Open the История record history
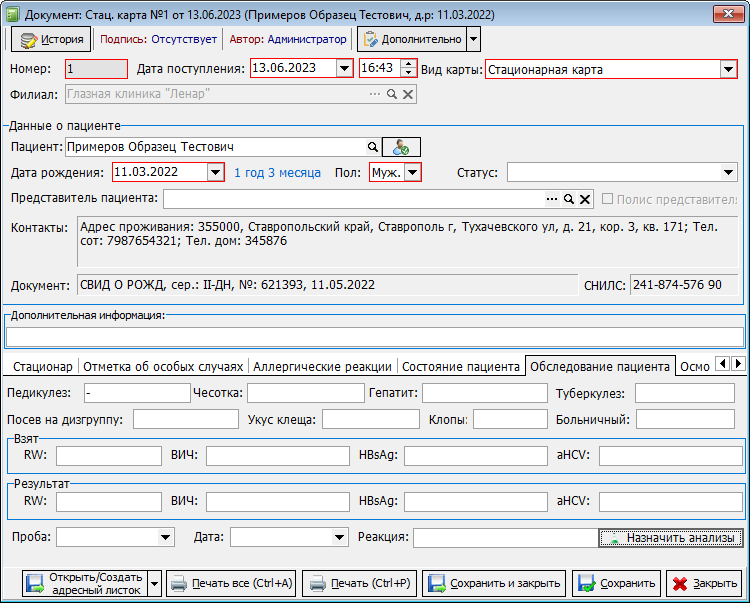This screenshot has height=603, width=750. (51, 39)
